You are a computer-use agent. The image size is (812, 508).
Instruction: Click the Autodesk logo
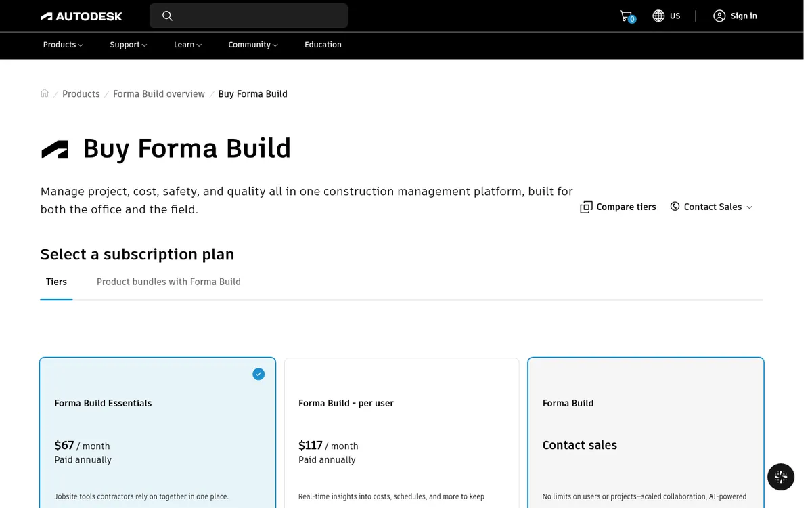81,16
